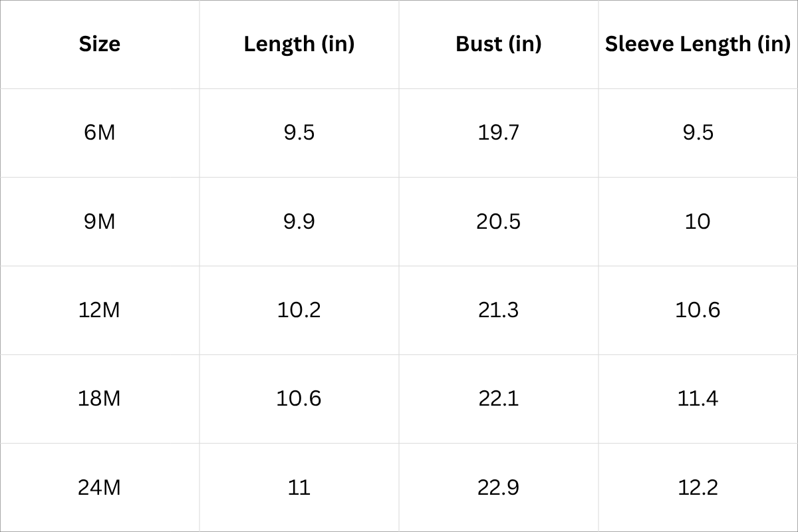Screen dimensions: 798x532
Task: Select the length value 11 for 24M
Action: coord(299,487)
